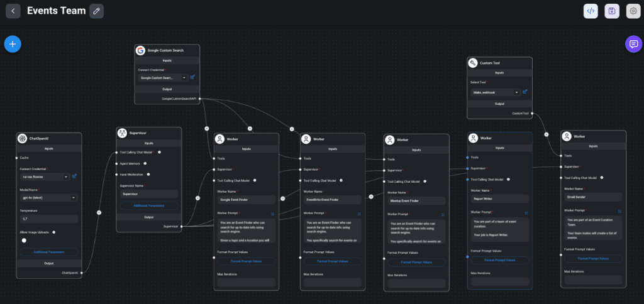The width and height of the screenshot is (644, 304).
Task: Open the API code embed button
Action: pyautogui.click(x=591, y=11)
